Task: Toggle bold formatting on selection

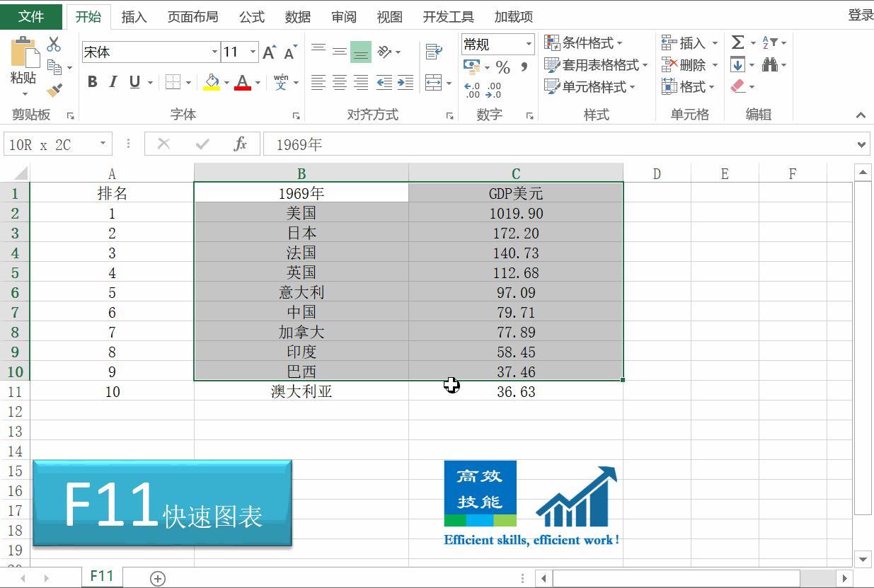Action: click(x=92, y=81)
